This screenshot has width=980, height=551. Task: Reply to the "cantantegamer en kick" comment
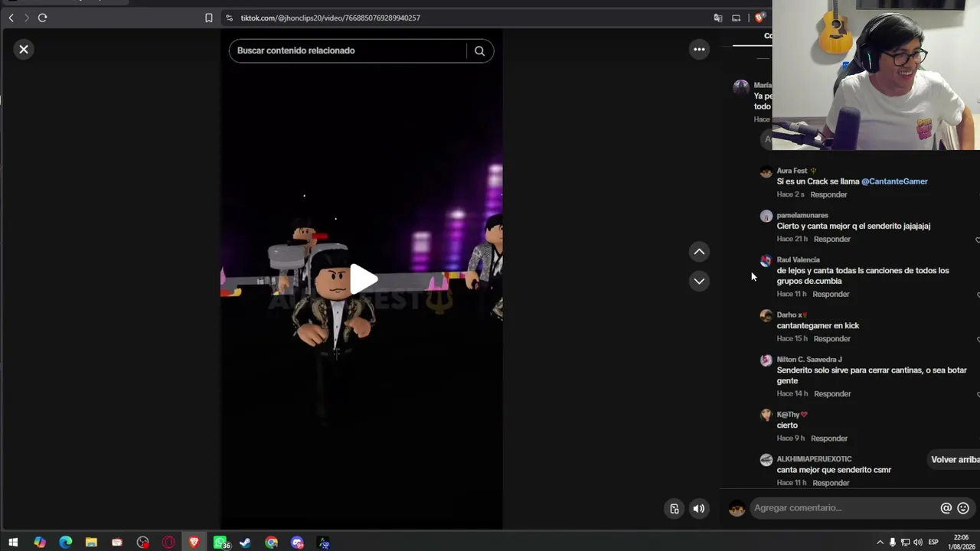pos(831,338)
